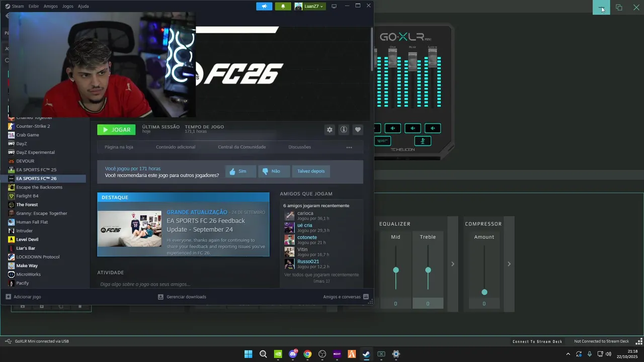Click featured news thumbnail image

click(129, 229)
